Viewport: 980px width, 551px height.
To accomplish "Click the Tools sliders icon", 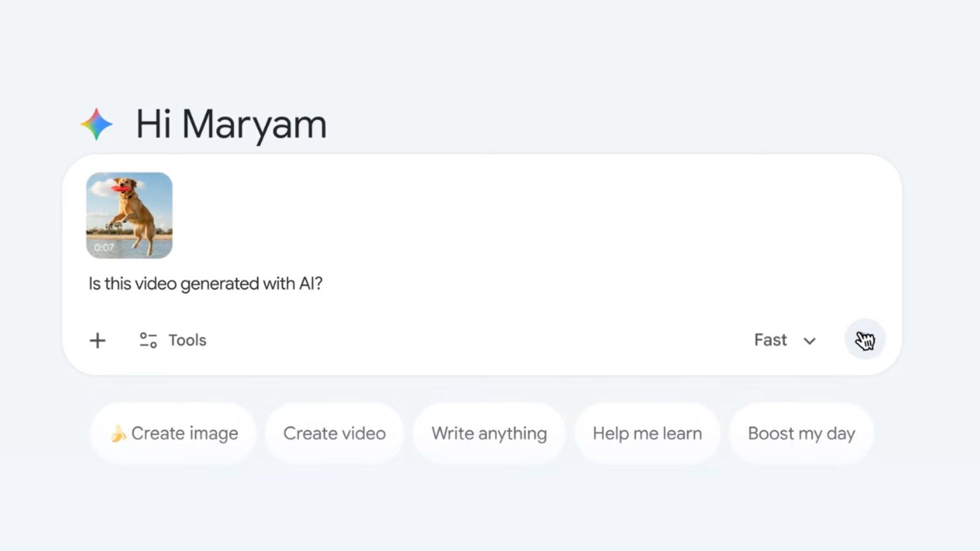I will click(148, 340).
